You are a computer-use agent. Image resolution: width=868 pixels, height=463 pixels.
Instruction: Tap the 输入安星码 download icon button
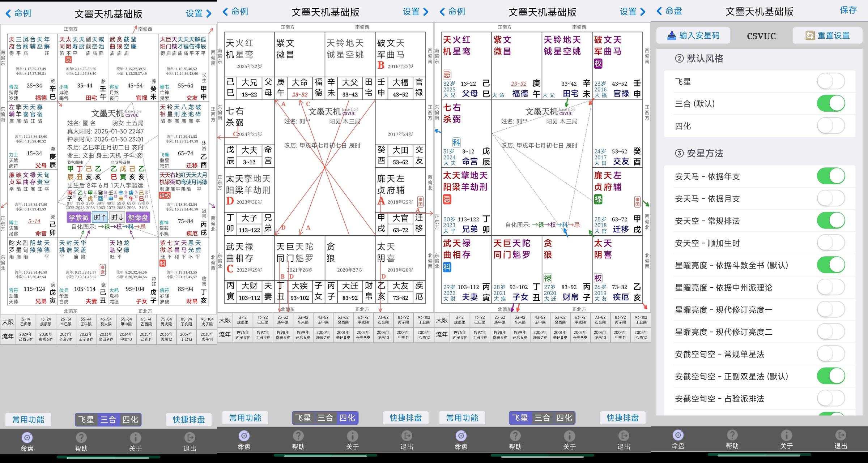[693, 35]
